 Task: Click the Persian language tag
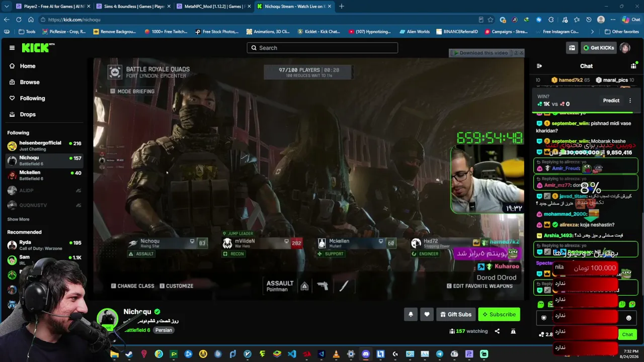164,330
